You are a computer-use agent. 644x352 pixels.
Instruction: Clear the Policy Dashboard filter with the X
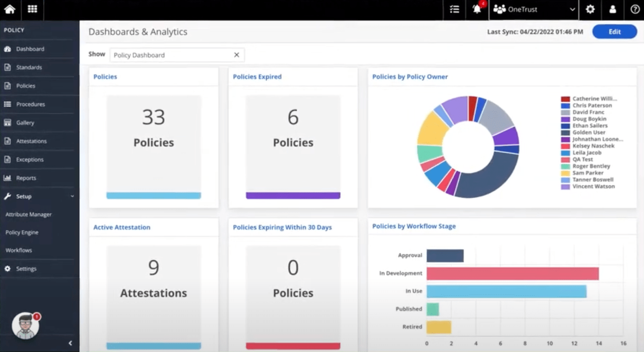(x=237, y=55)
